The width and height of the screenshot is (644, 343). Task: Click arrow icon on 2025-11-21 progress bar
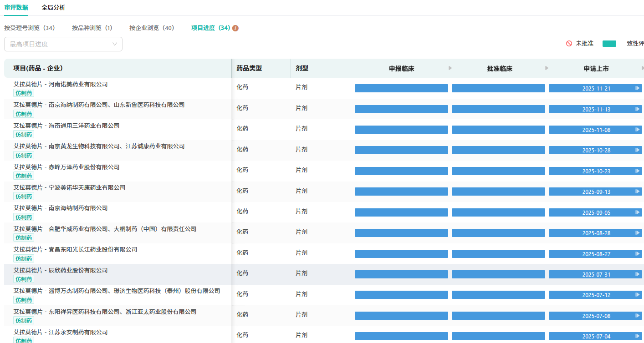point(637,88)
